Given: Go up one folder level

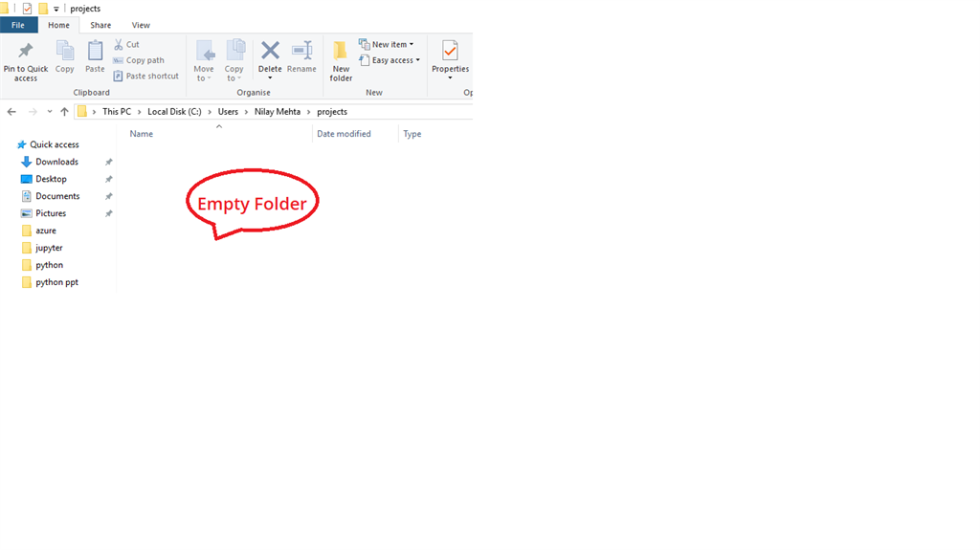Looking at the screenshot, I should tap(64, 112).
